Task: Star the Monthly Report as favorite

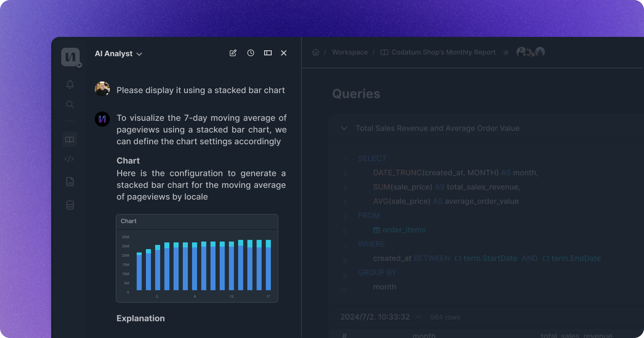Action: (x=506, y=52)
